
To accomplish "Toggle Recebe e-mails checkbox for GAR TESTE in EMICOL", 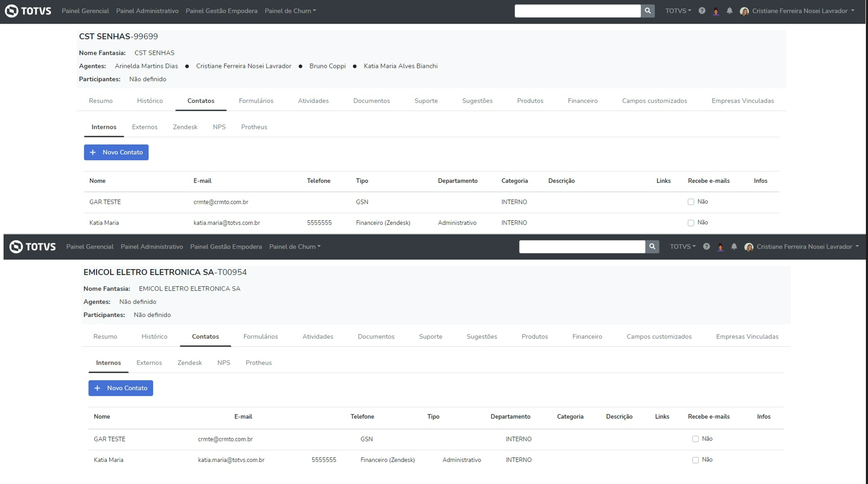I will click(696, 439).
